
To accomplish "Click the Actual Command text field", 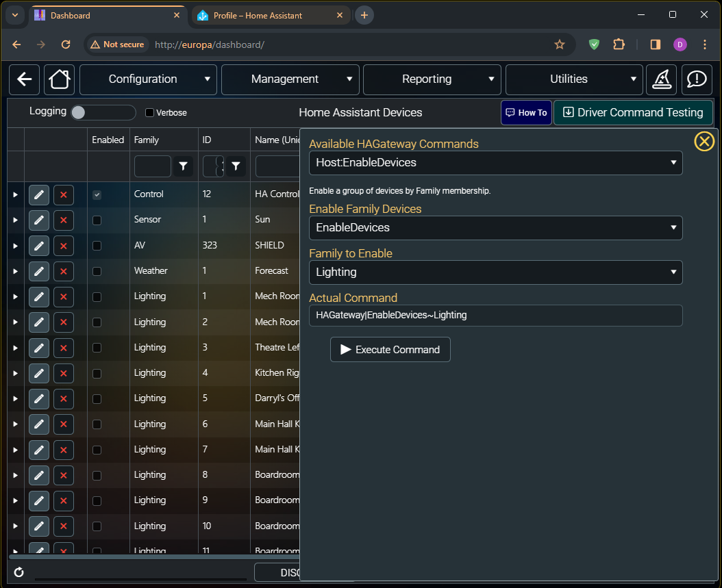I will tap(495, 316).
